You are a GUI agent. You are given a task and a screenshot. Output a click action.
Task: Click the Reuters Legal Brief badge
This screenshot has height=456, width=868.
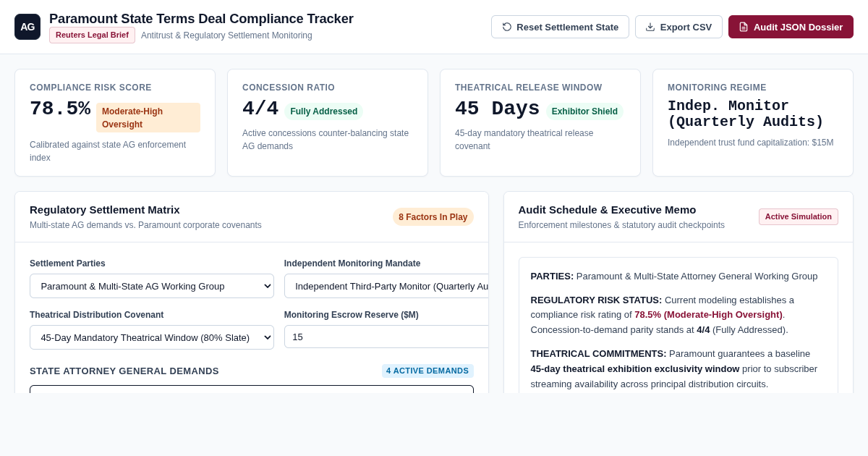(x=92, y=35)
